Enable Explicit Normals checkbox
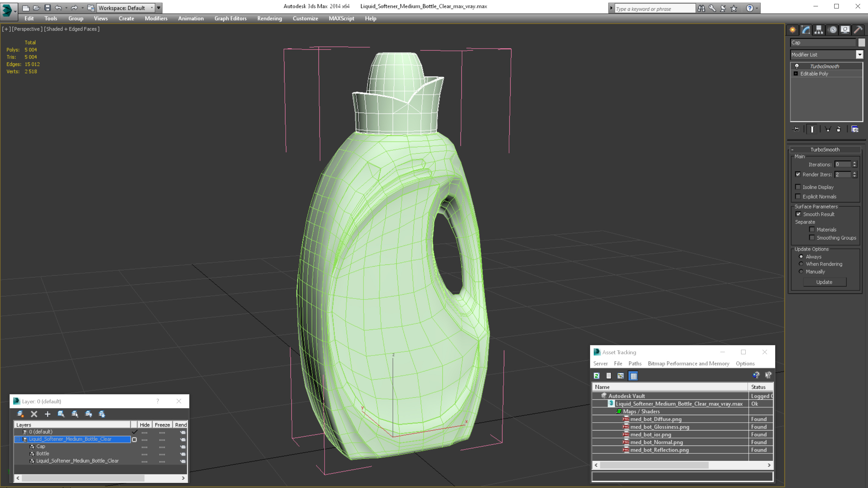Image resolution: width=868 pixels, height=488 pixels. click(798, 196)
